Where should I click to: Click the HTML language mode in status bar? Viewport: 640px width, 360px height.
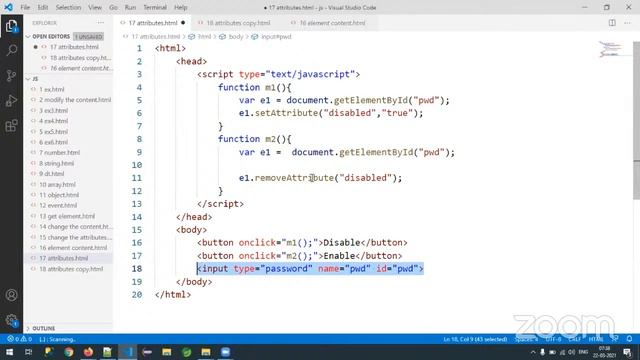(596, 339)
